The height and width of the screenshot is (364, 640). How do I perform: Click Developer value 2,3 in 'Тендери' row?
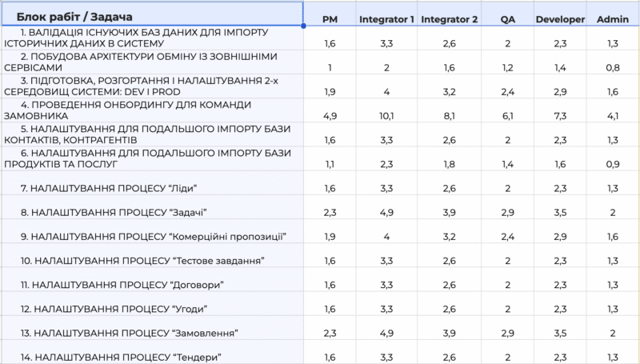click(560, 357)
